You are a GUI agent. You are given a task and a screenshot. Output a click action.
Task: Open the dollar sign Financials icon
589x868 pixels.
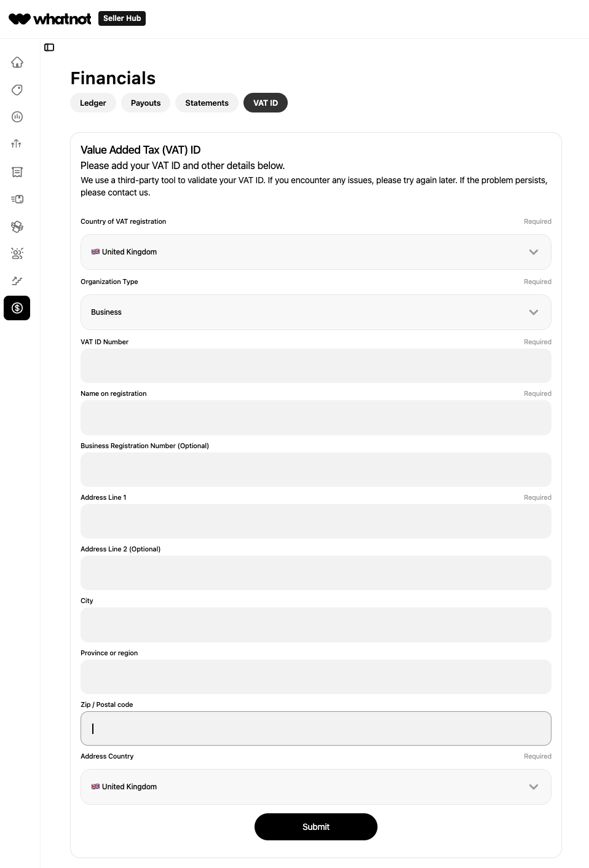coord(17,308)
